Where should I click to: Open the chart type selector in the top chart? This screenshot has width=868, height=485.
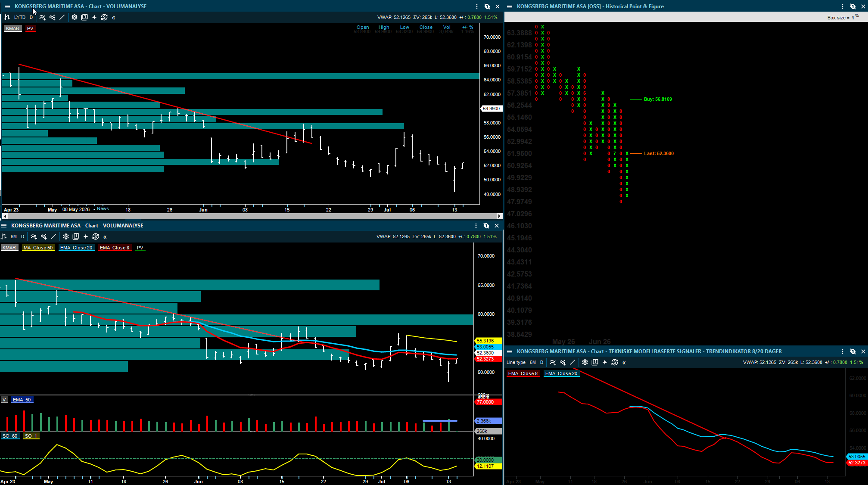(x=7, y=17)
